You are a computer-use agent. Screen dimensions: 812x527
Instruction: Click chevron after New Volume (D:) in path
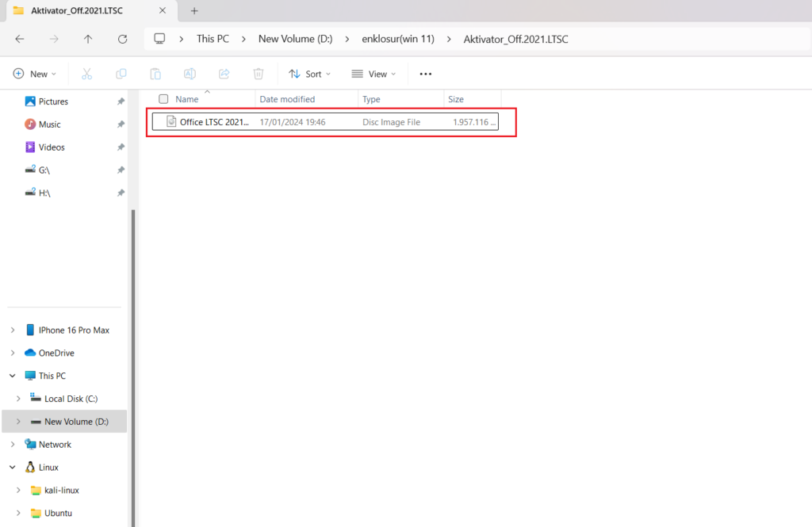pos(347,39)
